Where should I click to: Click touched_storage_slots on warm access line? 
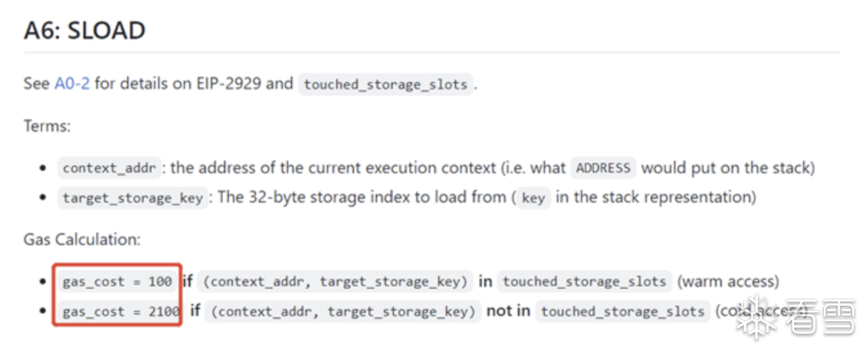584,282
